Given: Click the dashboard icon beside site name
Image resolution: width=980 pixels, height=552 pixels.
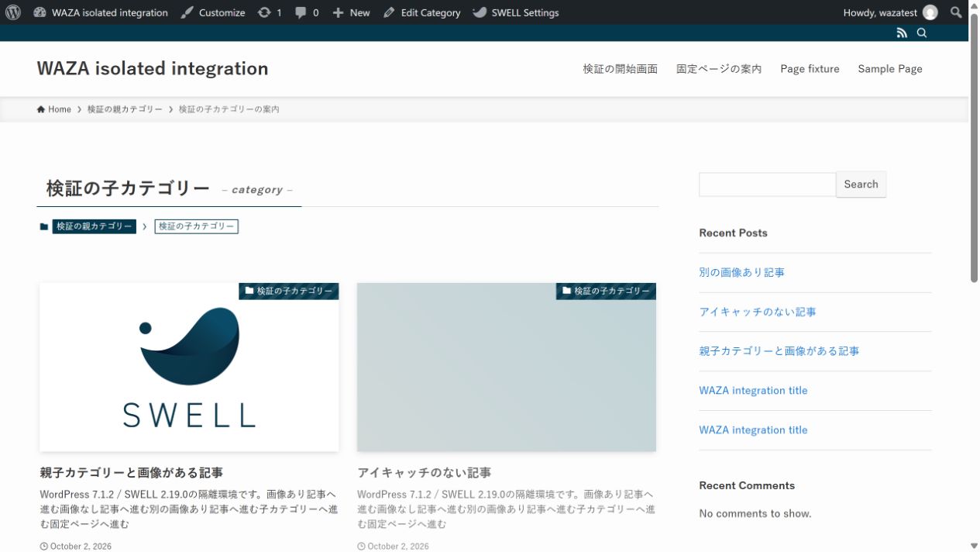Looking at the screenshot, I should 40,12.
